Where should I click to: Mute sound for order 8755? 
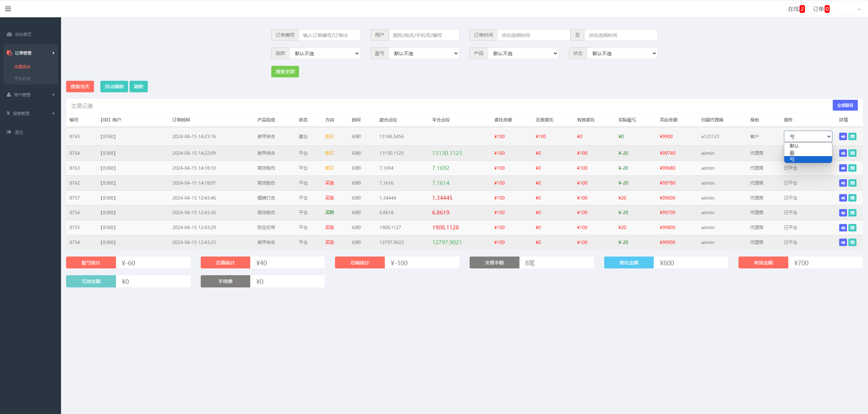[843, 227]
